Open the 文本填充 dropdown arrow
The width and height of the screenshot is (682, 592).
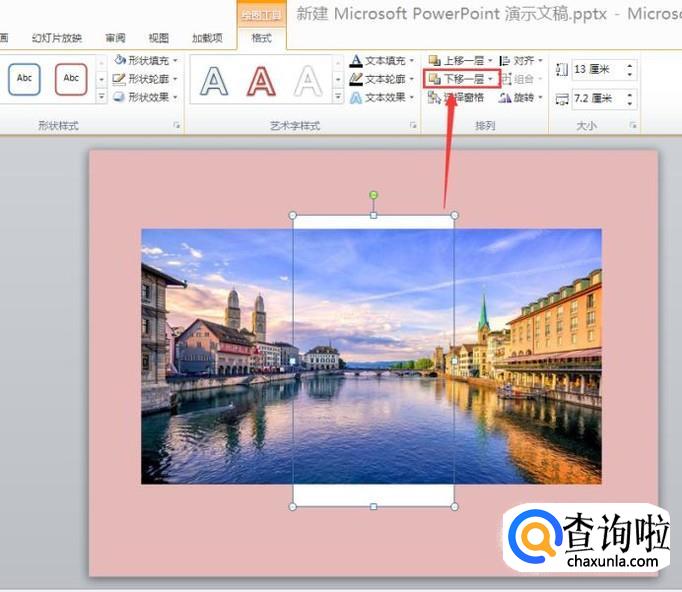(x=411, y=60)
